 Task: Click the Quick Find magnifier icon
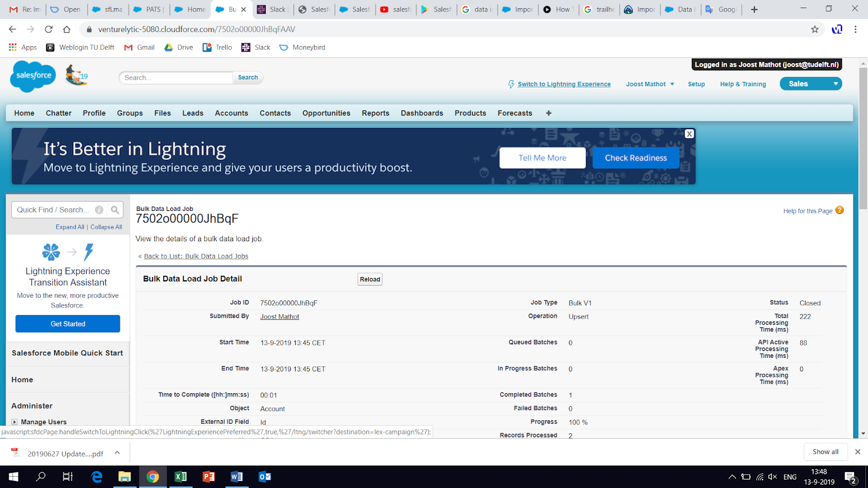[115, 210]
